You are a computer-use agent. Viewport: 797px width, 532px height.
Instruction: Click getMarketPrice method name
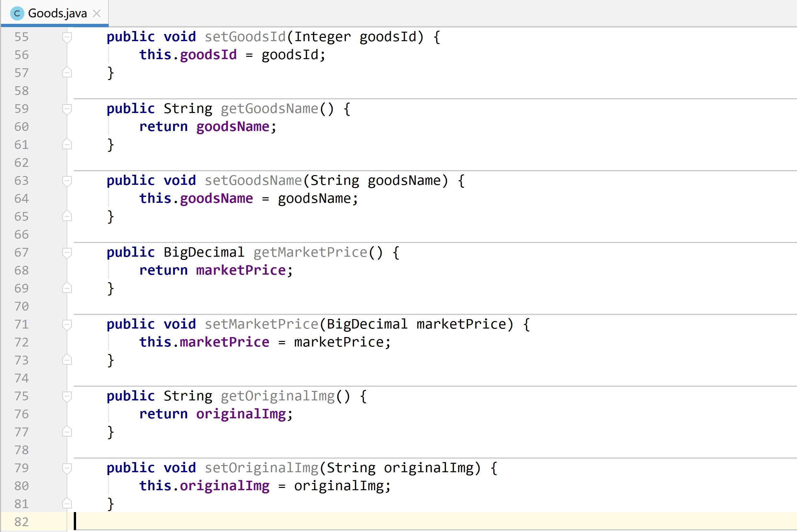[310, 252]
